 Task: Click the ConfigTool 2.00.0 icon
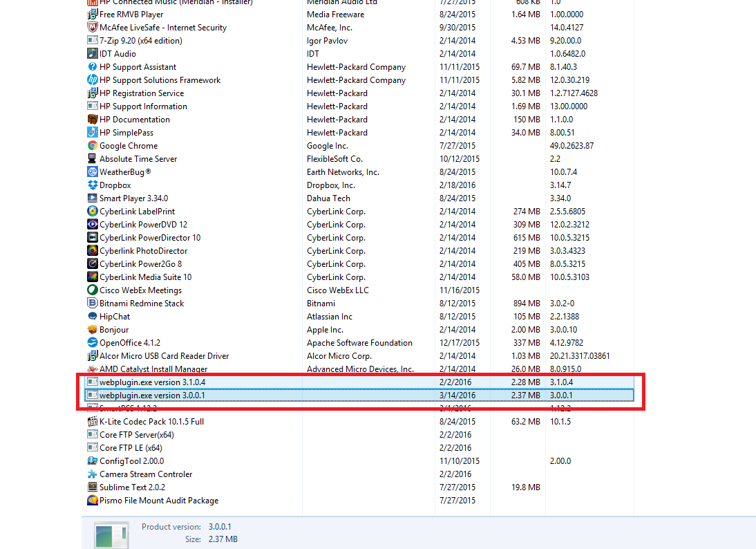[x=92, y=460]
